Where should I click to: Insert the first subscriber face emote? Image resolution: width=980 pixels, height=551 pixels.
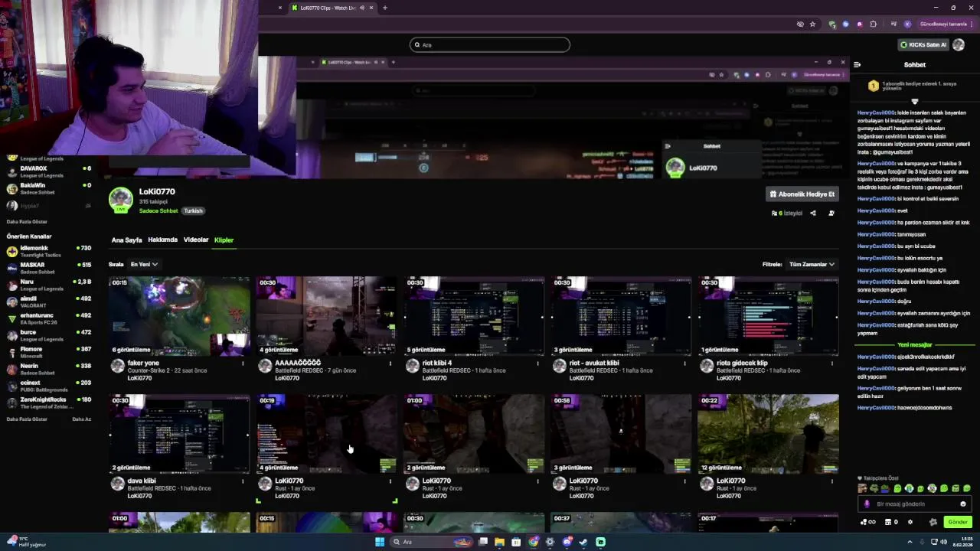click(x=863, y=488)
